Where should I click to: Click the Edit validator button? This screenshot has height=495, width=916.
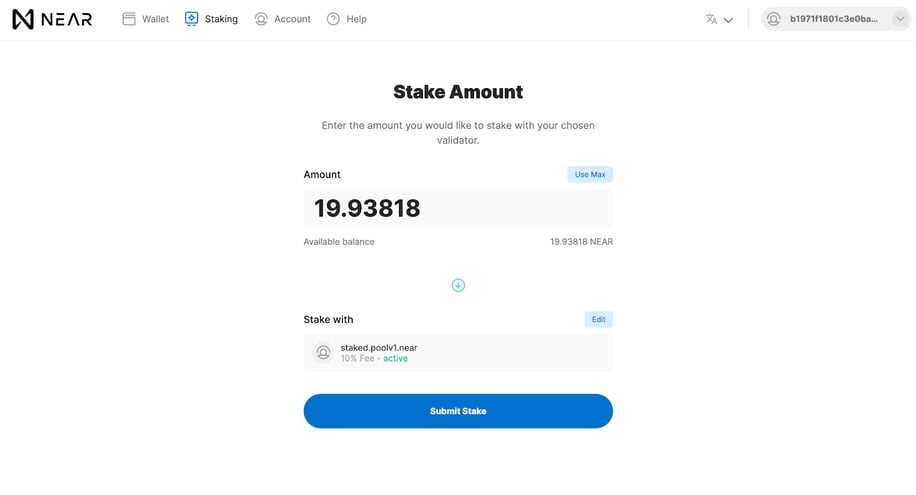coord(598,319)
